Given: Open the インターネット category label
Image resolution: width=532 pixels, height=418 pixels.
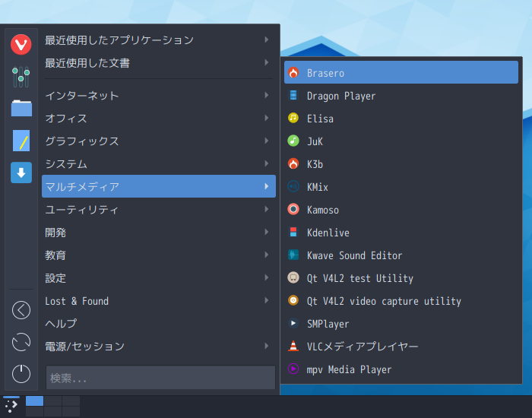Looking at the screenshot, I should point(82,95).
